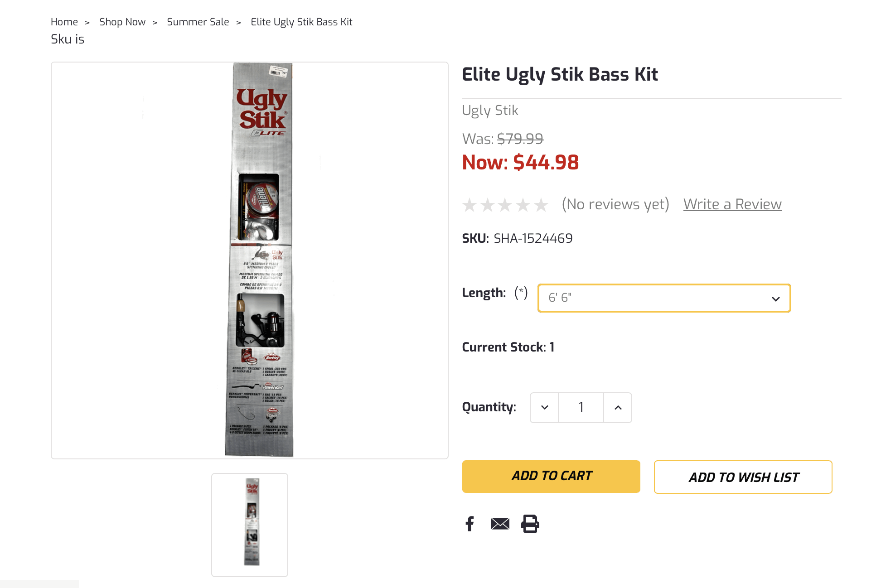Go to Home breadcrumb

click(64, 22)
